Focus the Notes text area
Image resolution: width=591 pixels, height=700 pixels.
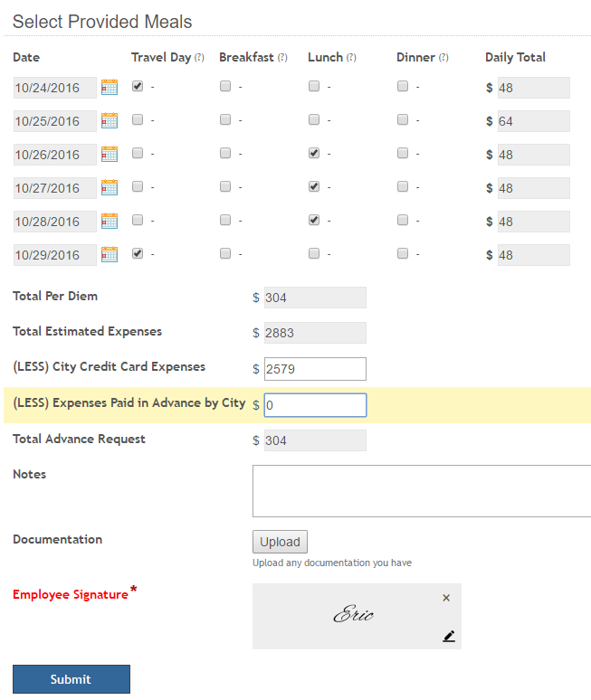tap(421, 491)
